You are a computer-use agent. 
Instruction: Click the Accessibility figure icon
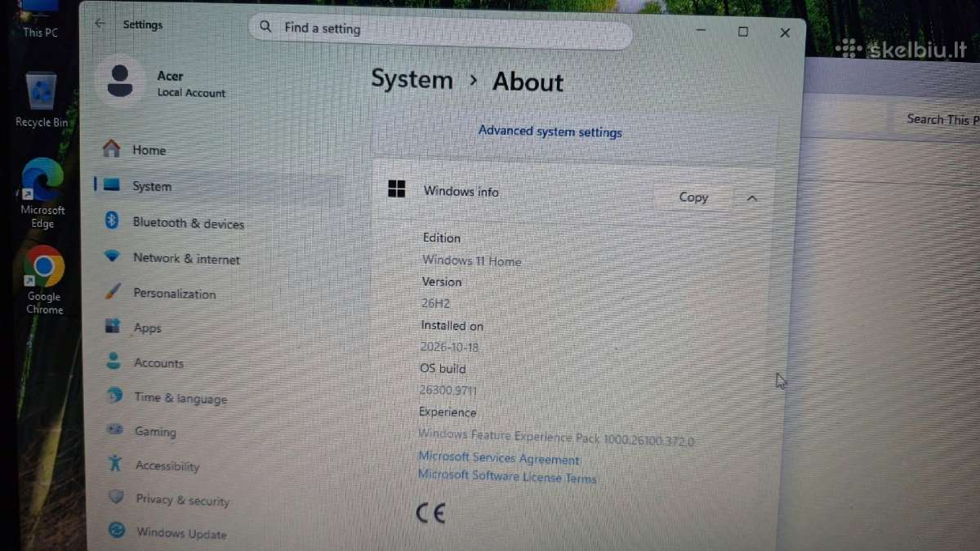click(x=115, y=464)
